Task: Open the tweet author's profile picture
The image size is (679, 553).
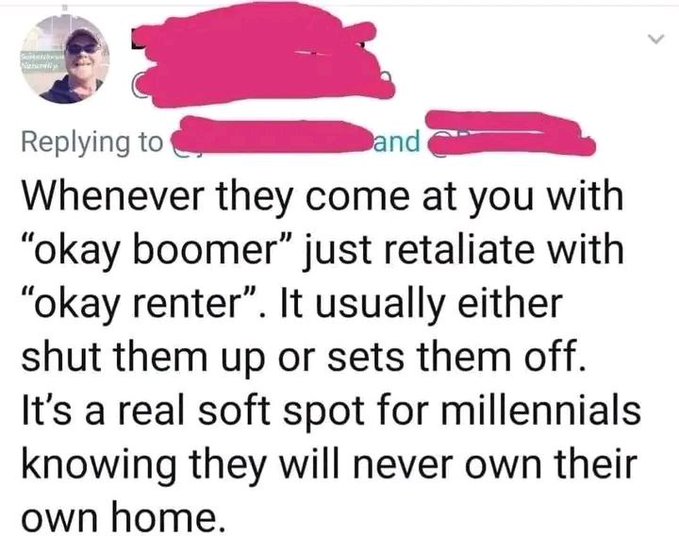Action: [x=65, y=58]
